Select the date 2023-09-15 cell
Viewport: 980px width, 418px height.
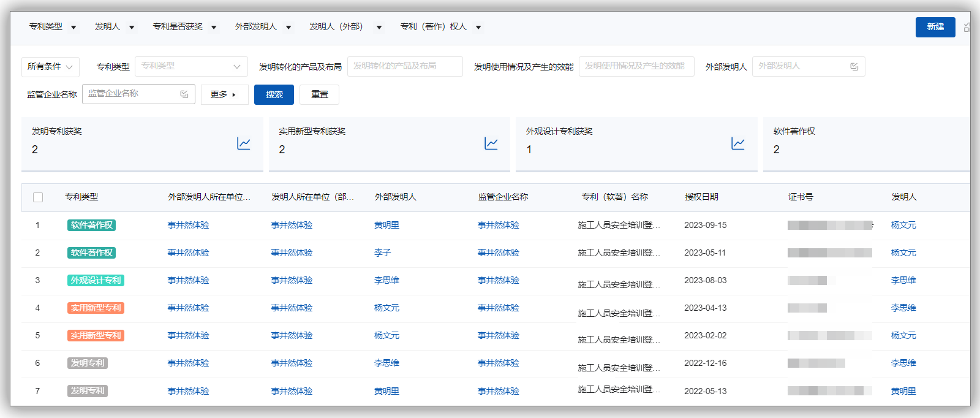click(706, 226)
